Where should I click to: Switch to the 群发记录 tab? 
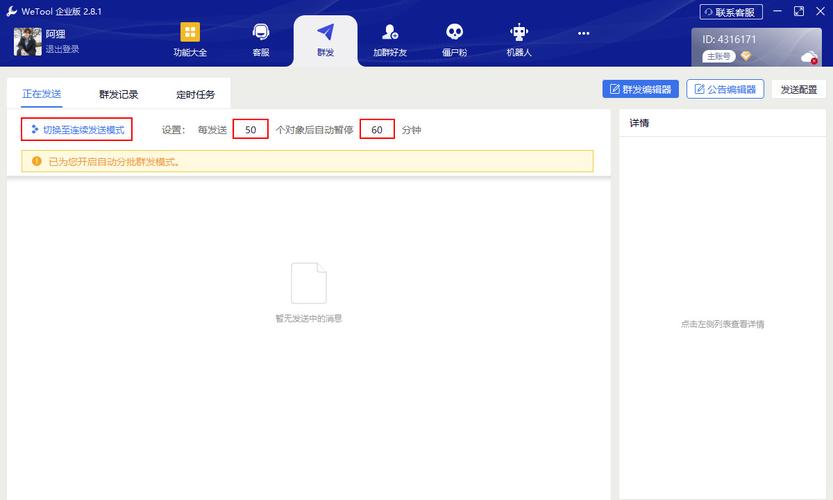click(118, 95)
